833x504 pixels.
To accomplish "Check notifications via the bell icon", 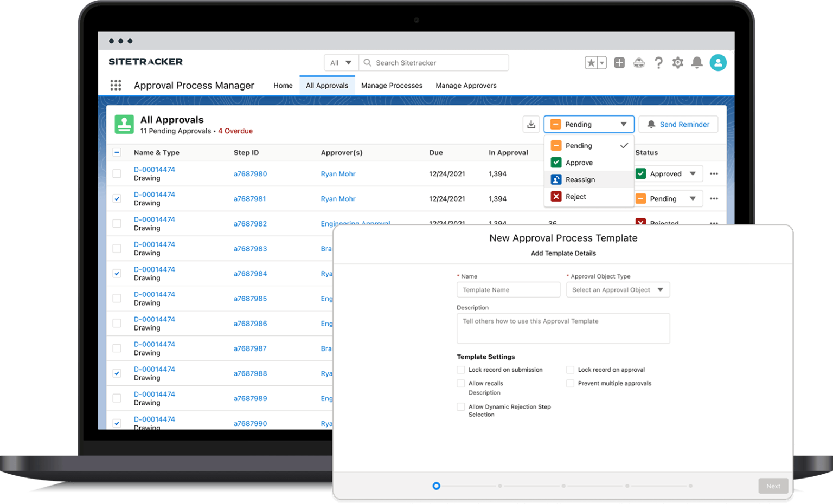I will click(x=697, y=62).
